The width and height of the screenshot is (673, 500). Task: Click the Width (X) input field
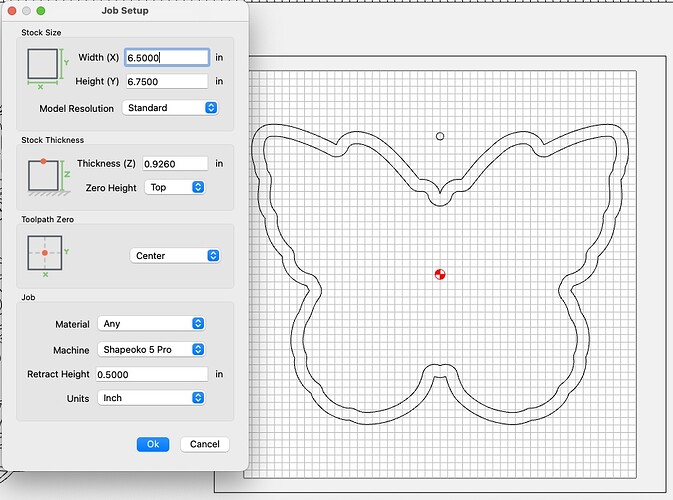[x=166, y=58]
